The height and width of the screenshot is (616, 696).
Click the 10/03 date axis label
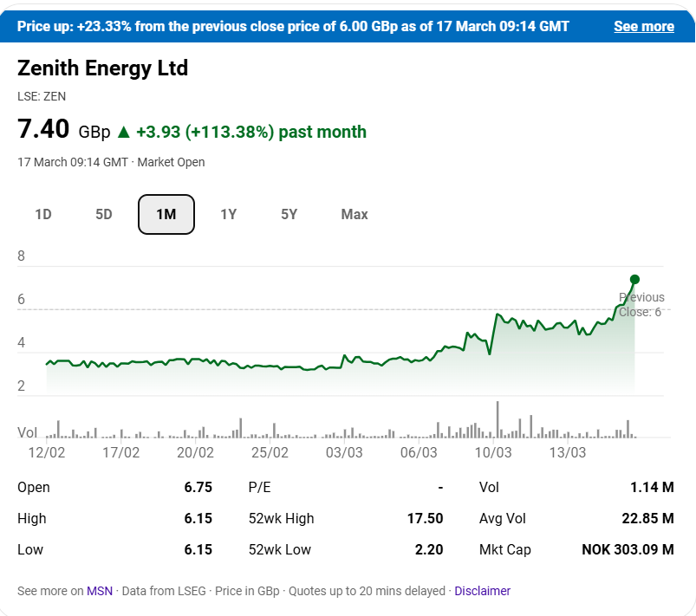pyautogui.click(x=493, y=452)
